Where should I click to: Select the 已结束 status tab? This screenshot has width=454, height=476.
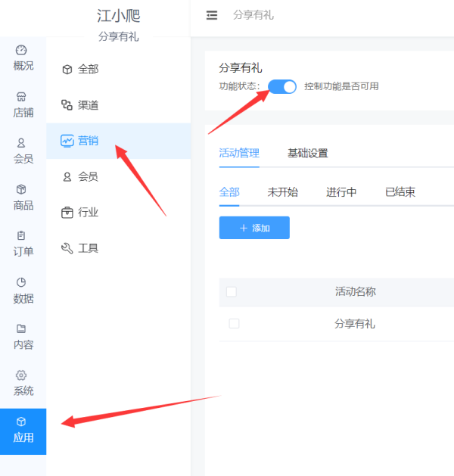pyautogui.click(x=400, y=192)
